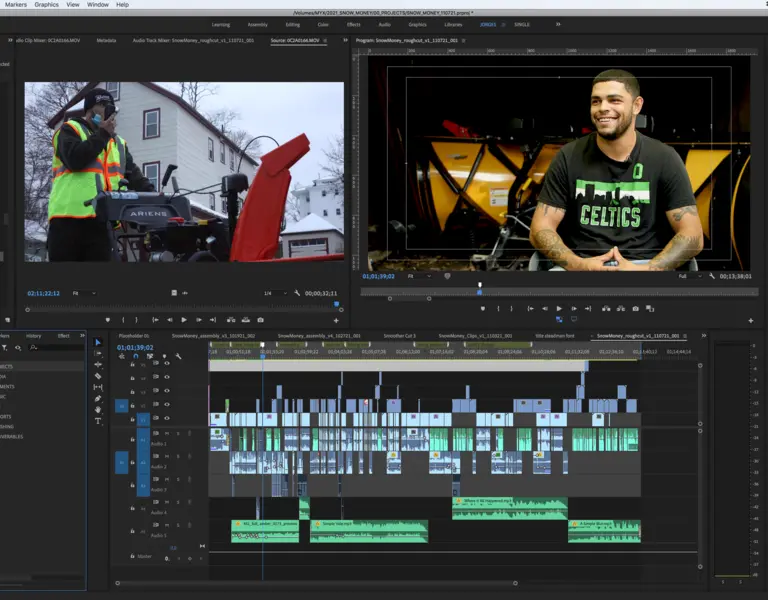Select the Track Select Forward tool

[98, 353]
